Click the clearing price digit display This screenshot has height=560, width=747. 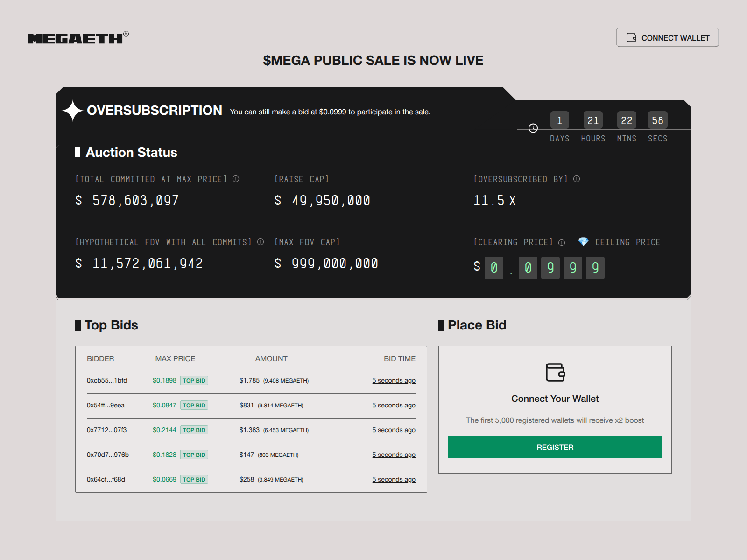pos(544,267)
